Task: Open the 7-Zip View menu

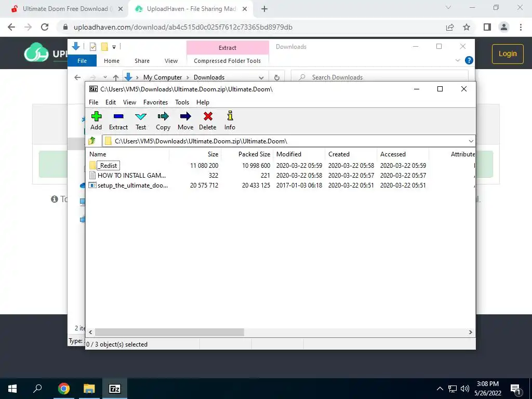Action: (129, 102)
